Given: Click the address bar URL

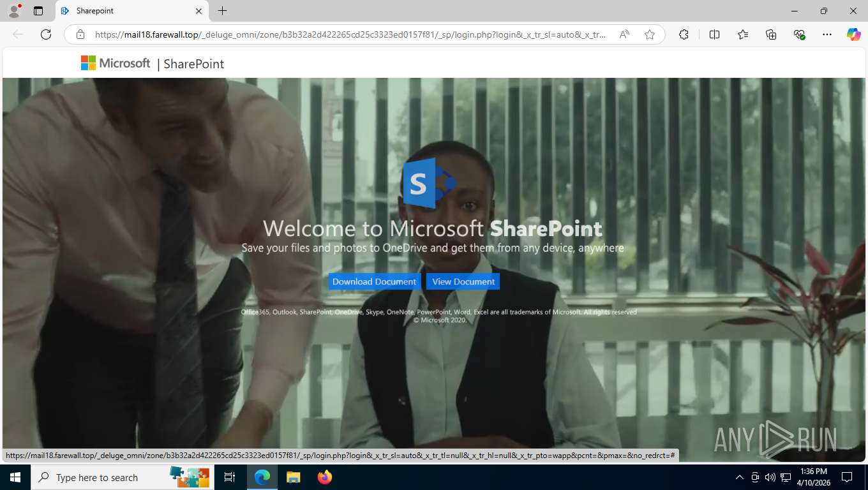Looking at the screenshot, I should (x=350, y=34).
